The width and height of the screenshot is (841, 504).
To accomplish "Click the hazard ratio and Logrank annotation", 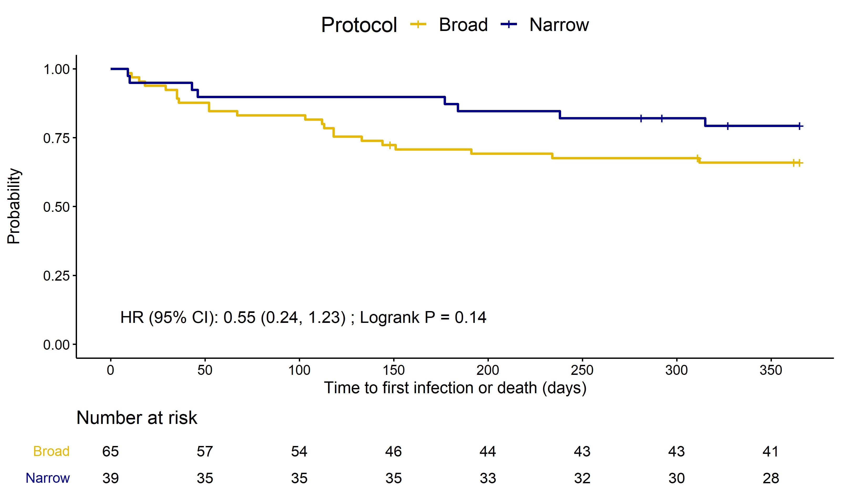I will 303,318.
